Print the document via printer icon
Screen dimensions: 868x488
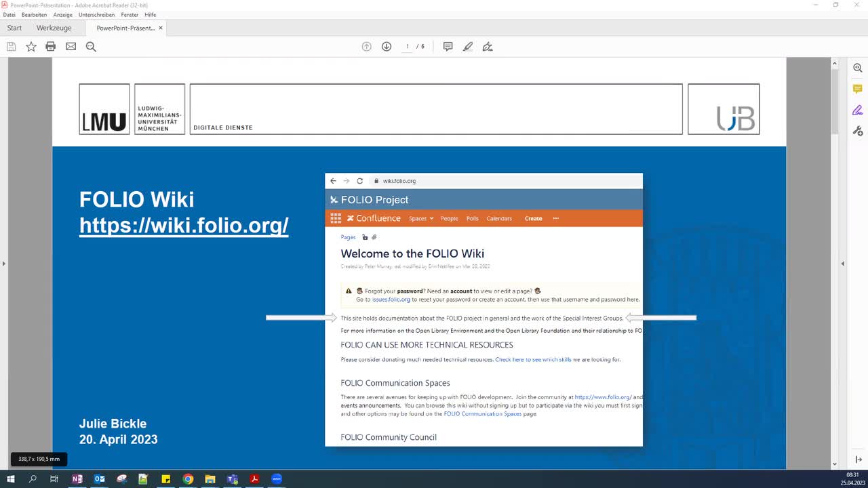click(51, 47)
